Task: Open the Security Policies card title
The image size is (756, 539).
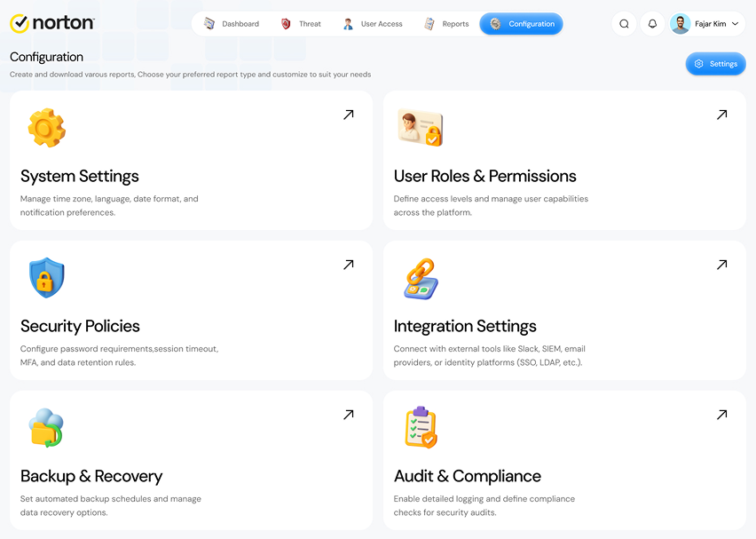Action: click(x=80, y=326)
